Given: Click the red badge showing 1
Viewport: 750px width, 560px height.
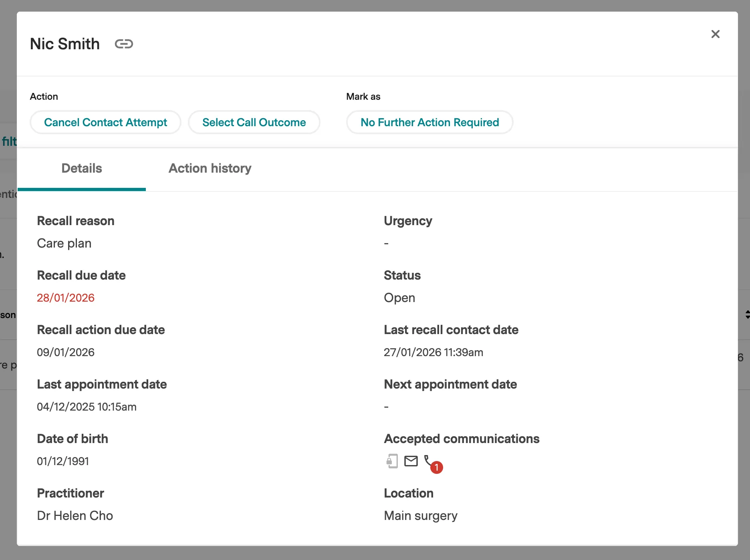Looking at the screenshot, I should point(436,467).
